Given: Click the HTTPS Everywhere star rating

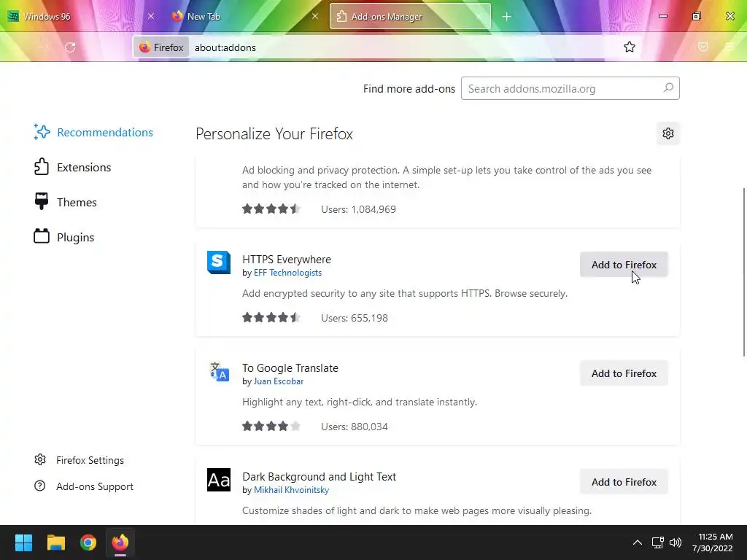Looking at the screenshot, I should click(271, 318).
